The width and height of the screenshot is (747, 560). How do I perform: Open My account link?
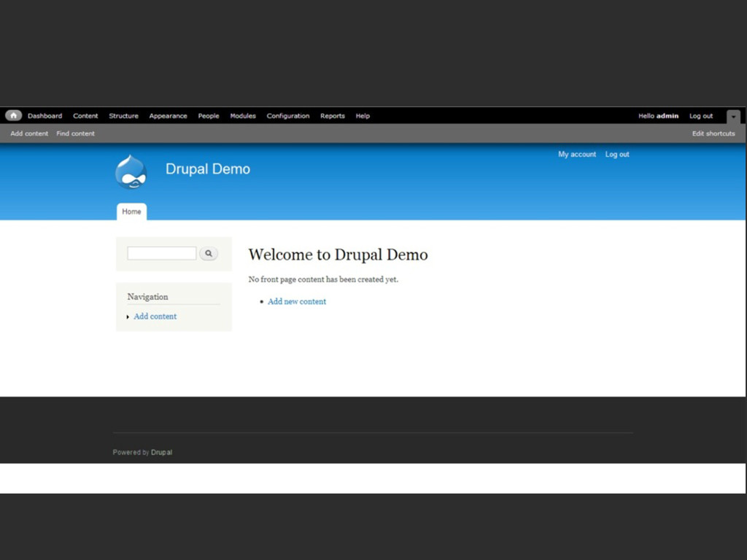(577, 155)
